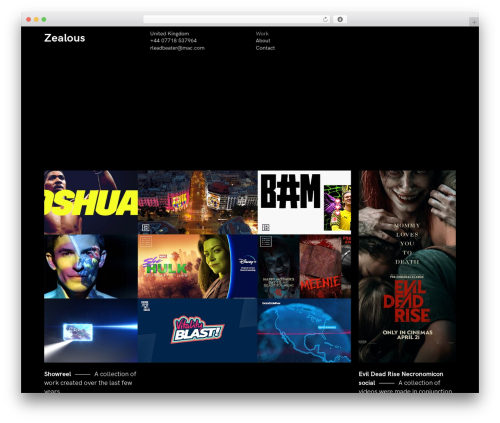Click the footballer image in B#M thumbnail
Viewport: 500px width, 423px height.
(x=337, y=208)
